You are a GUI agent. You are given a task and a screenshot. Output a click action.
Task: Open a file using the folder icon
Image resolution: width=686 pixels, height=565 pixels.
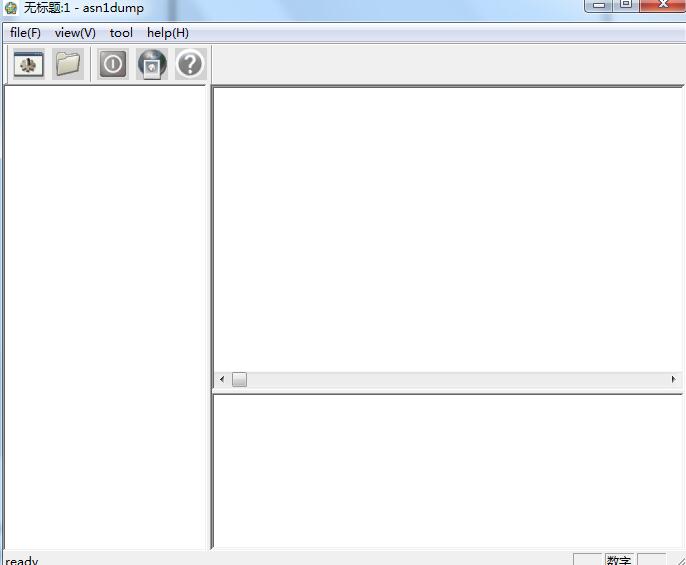coord(68,64)
